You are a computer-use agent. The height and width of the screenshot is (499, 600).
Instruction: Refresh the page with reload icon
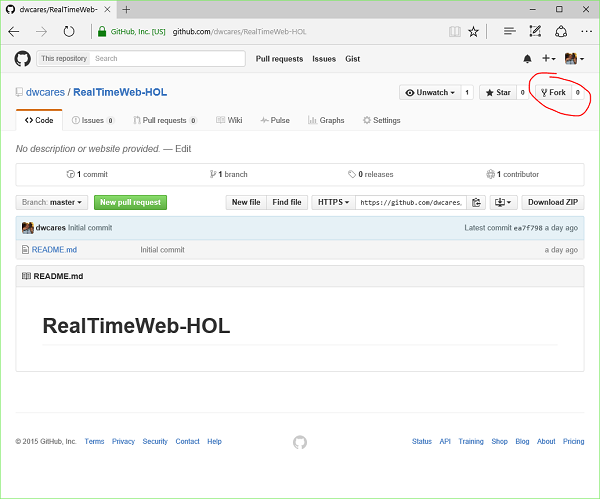coord(69,31)
